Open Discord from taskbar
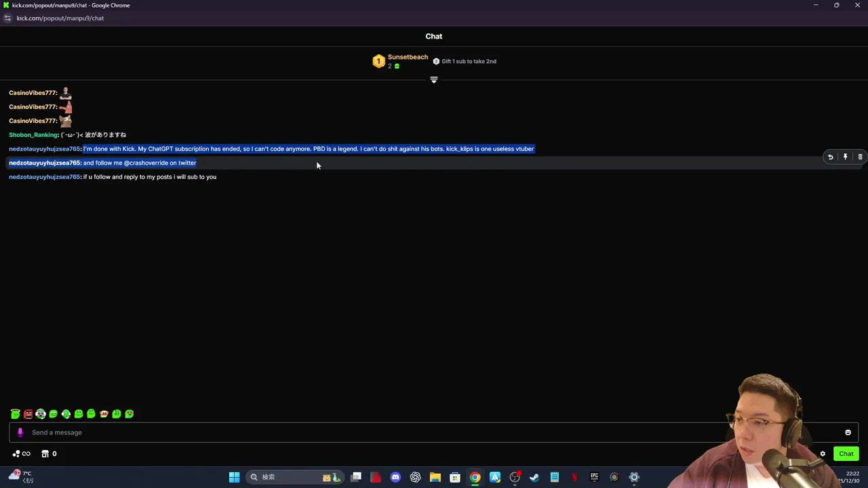Viewport: 868px width, 488px height. (395, 477)
